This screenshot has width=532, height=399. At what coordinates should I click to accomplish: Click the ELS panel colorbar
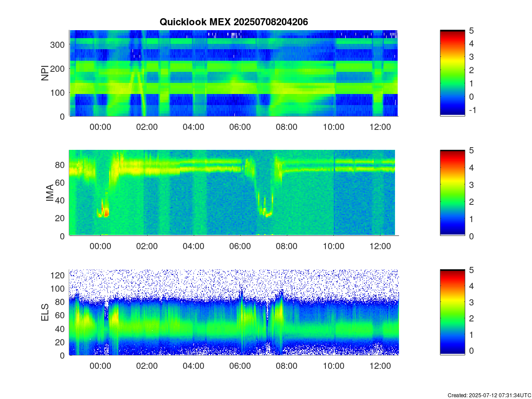[x=452, y=312]
